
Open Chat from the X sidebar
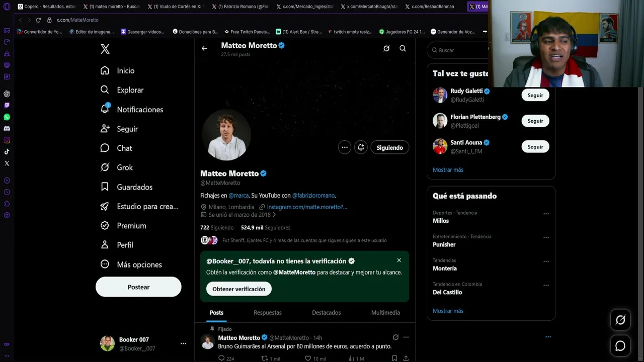point(116,148)
